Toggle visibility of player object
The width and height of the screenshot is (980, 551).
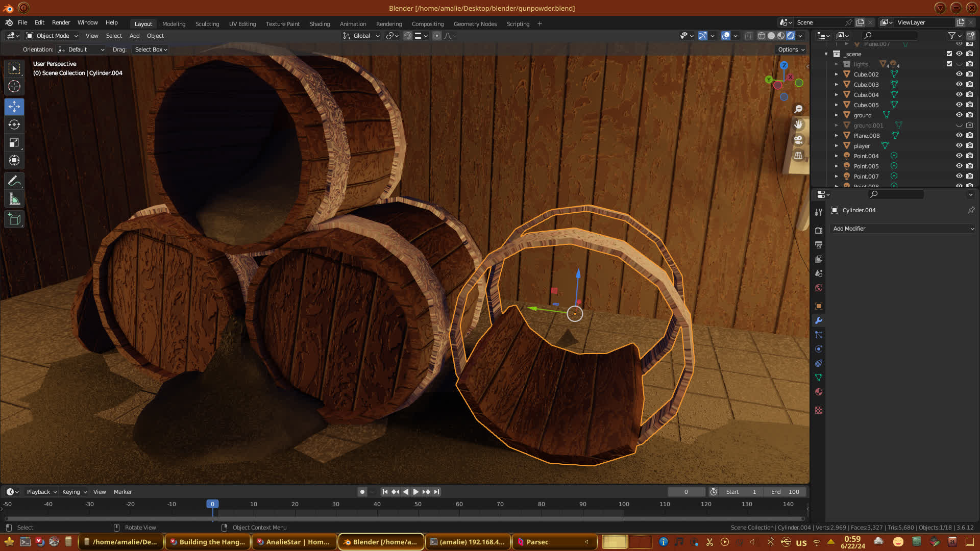coord(959,146)
